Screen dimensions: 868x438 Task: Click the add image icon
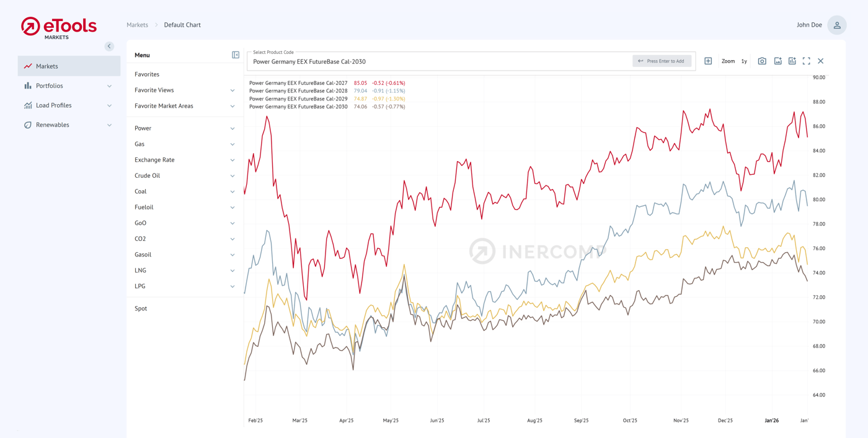point(778,61)
